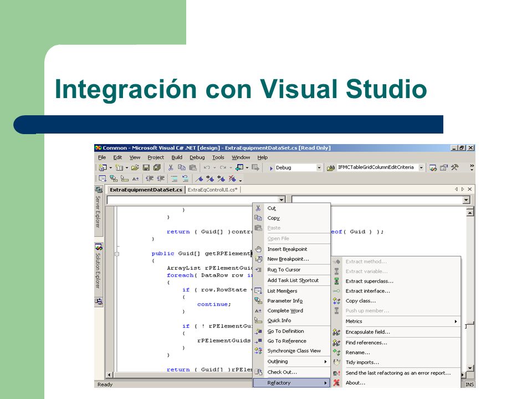
Task: Click the Increase Indent toolbar icon
Action: (x=161, y=178)
